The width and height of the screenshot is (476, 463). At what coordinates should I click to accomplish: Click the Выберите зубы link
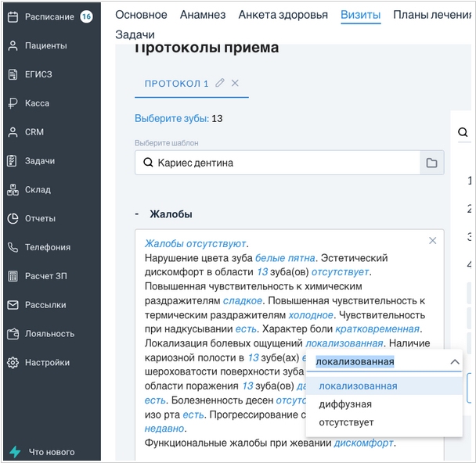[x=171, y=118]
